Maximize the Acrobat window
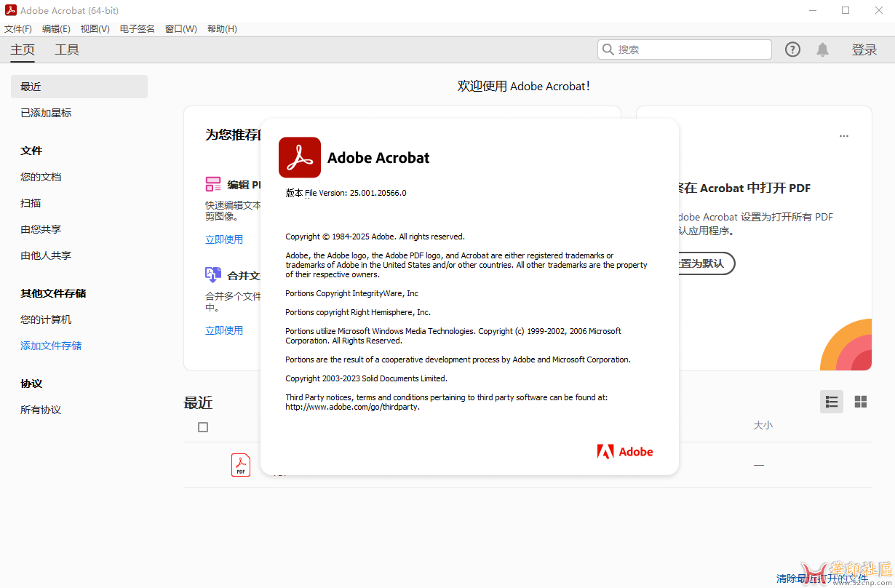 pos(846,10)
